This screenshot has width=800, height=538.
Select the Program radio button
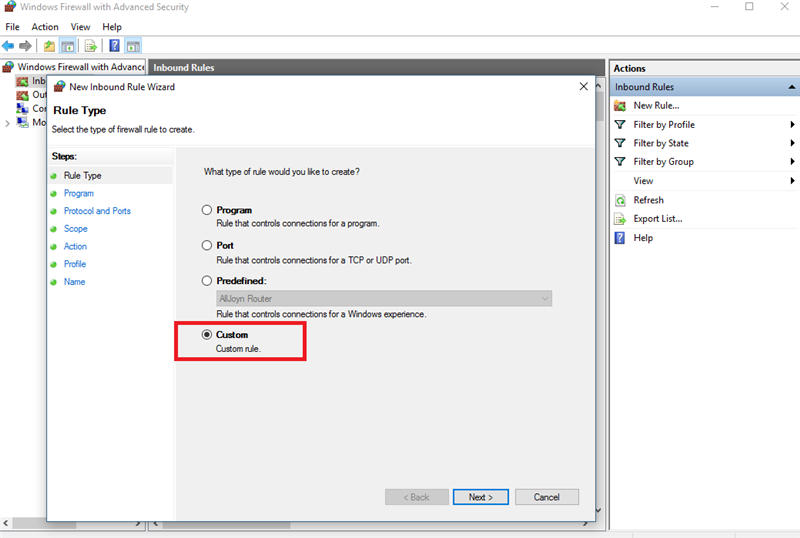point(207,210)
